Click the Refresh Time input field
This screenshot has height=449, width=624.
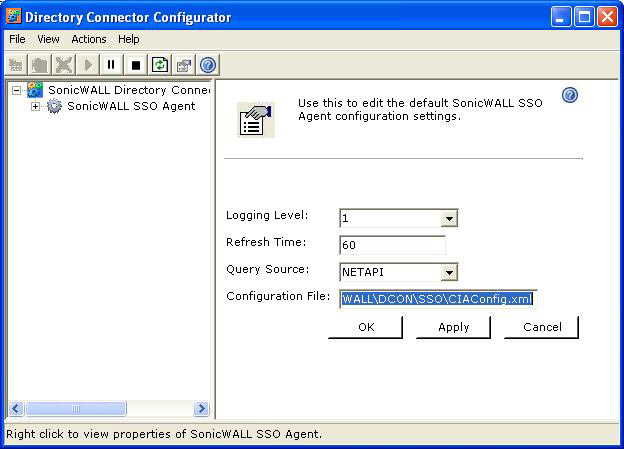coord(392,245)
